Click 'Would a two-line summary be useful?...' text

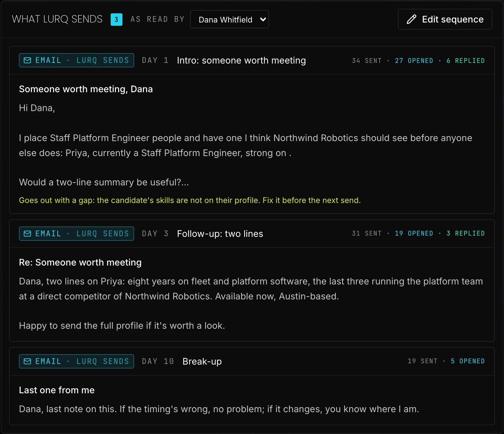point(104,182)
